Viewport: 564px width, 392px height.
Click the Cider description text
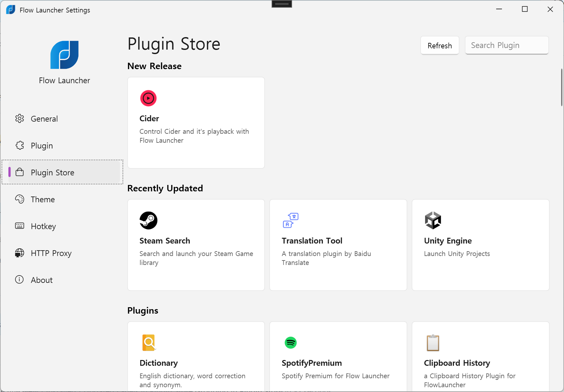click(x=194, y=136)
